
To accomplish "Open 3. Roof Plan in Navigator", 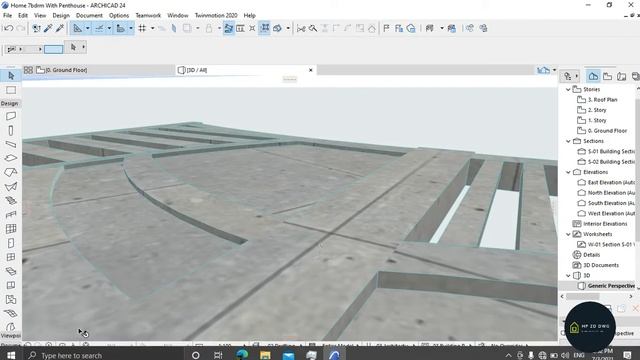I will pos(602,100).
